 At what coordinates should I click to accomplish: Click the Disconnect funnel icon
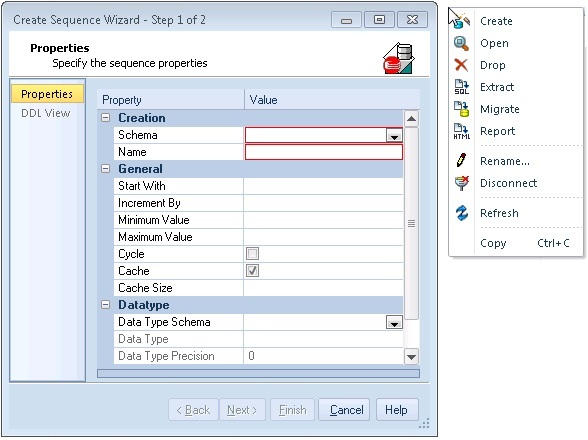462,183
